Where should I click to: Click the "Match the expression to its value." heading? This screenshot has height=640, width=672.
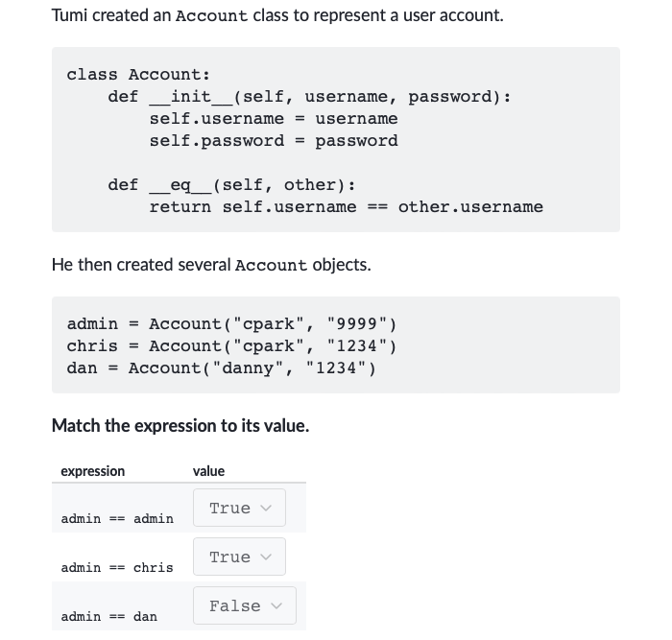pos(180,425)
